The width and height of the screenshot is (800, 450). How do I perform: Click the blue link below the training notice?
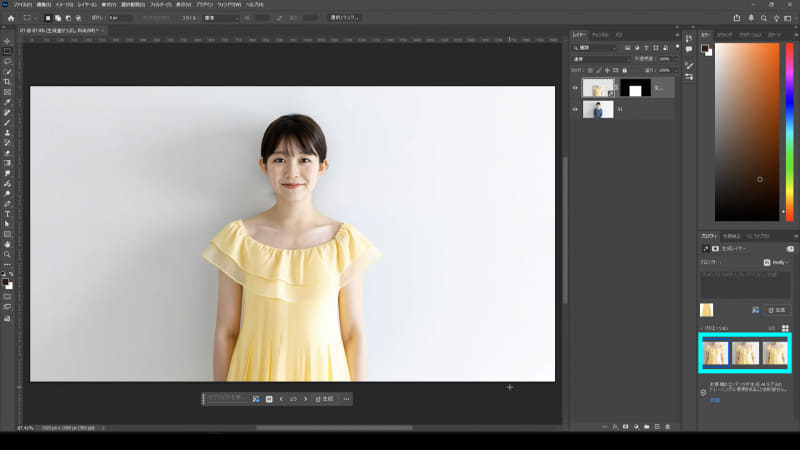715,401
